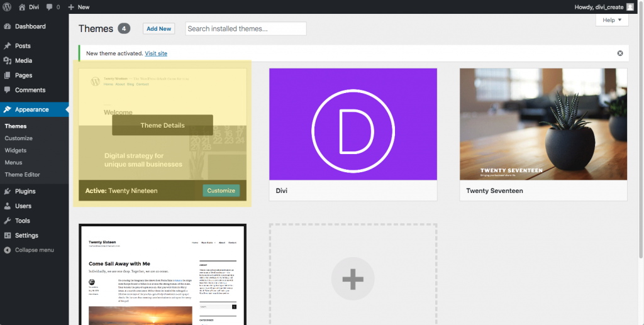Click the Tools menu label
This screenshot has height=325, width=644.
pyautogui.click(x=23, y=221)
